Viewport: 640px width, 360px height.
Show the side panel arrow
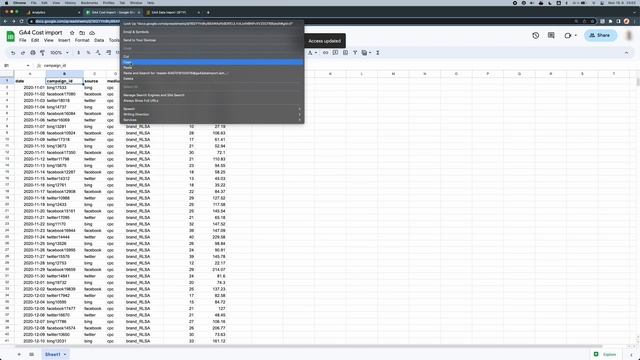pyautogui.click(x=631, y=354)
